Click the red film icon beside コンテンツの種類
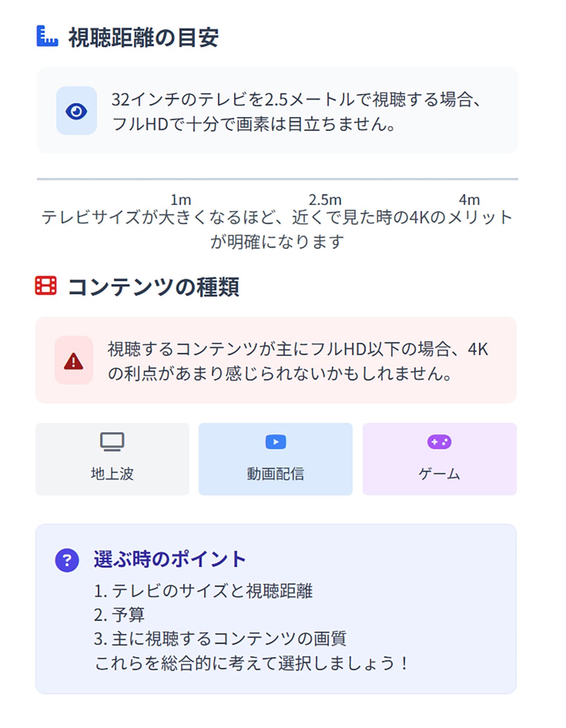Image resolution: width=566 pixels, height=728 pixels. (46, 285)
